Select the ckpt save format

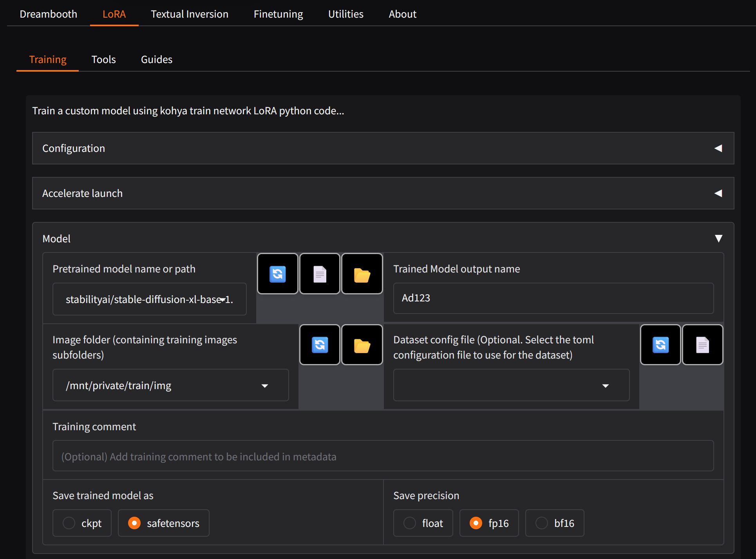coord(69,523)
